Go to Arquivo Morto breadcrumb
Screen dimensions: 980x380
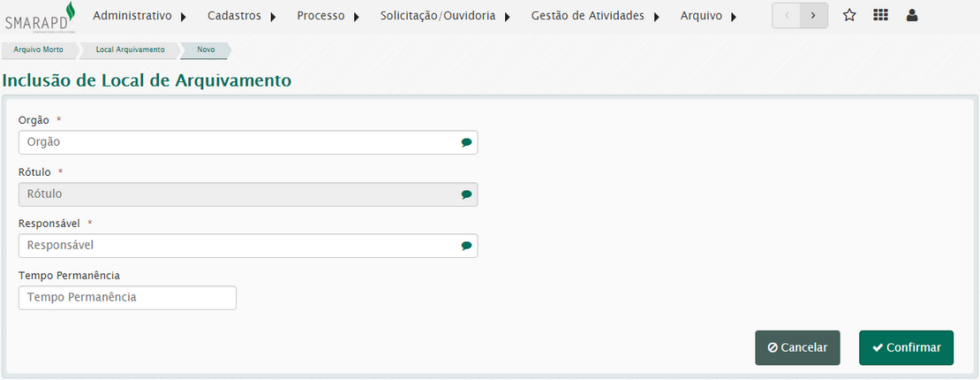pyautogui.click(x=38, y=49)
